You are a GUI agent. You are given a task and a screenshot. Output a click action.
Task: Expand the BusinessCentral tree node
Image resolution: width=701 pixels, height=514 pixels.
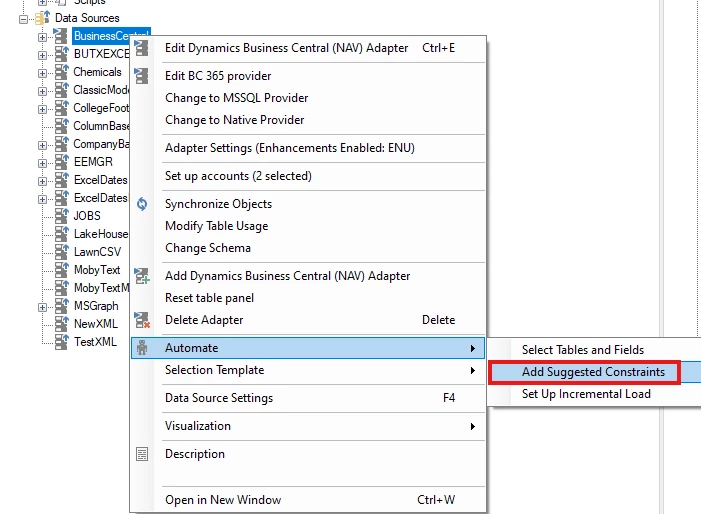42,37
